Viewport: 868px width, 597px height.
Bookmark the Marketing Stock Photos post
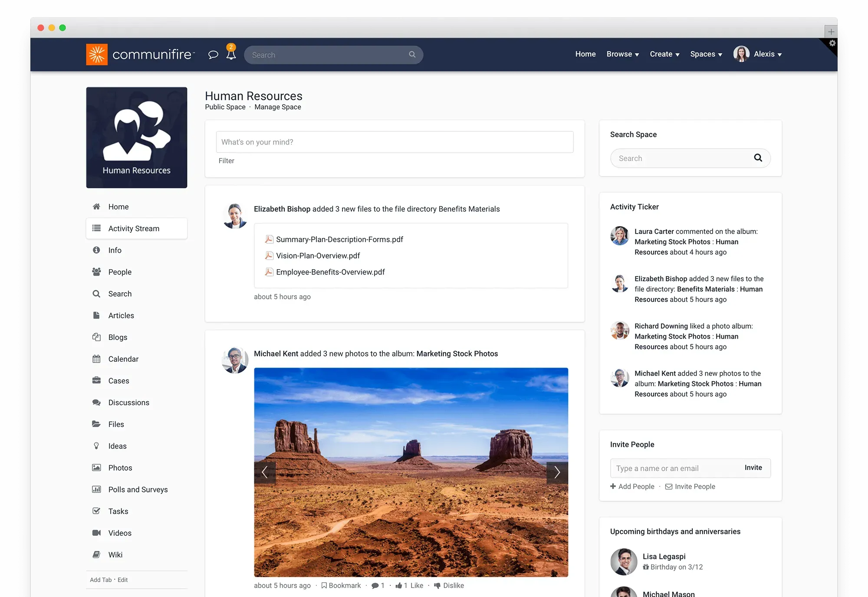(x=341, y=586)
